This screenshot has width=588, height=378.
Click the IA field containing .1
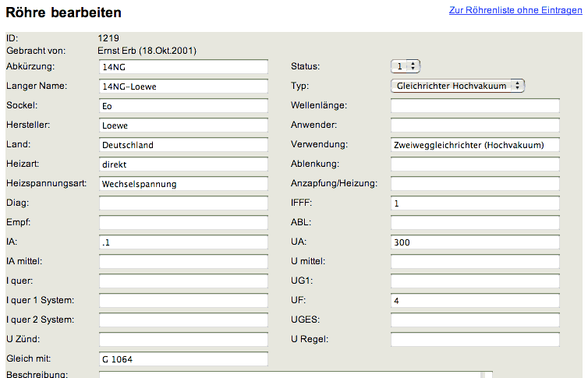coord(183,242)
